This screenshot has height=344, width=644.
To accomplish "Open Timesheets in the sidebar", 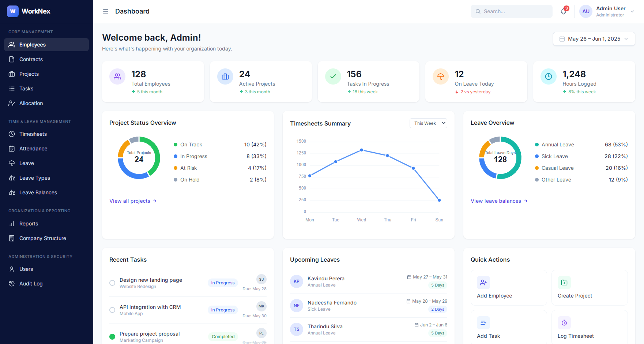I will coord(46,134).
